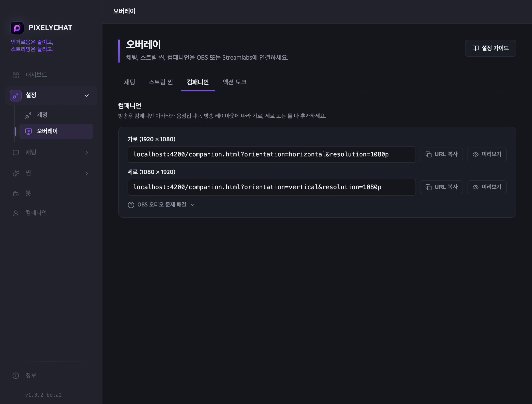Click the v1.3.2-beta2 version label

(x=43, y=395)
